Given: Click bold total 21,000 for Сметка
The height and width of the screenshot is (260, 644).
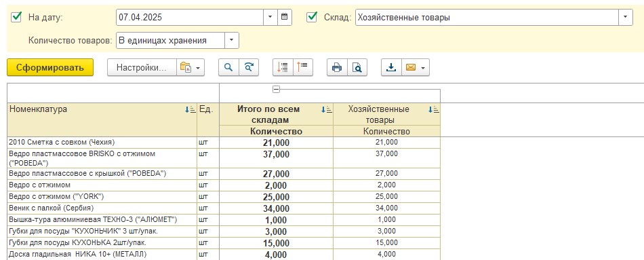Looking at the screenshot, I should point(276,143).
